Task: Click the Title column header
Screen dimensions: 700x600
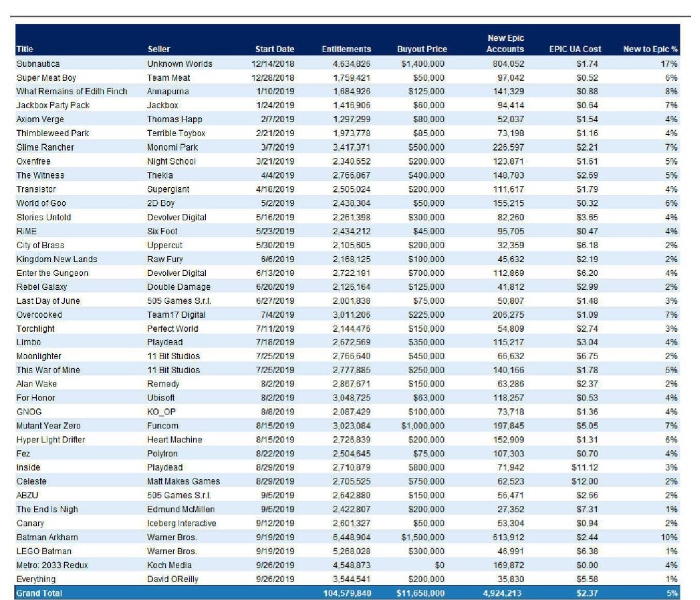Action: point(25,49)
